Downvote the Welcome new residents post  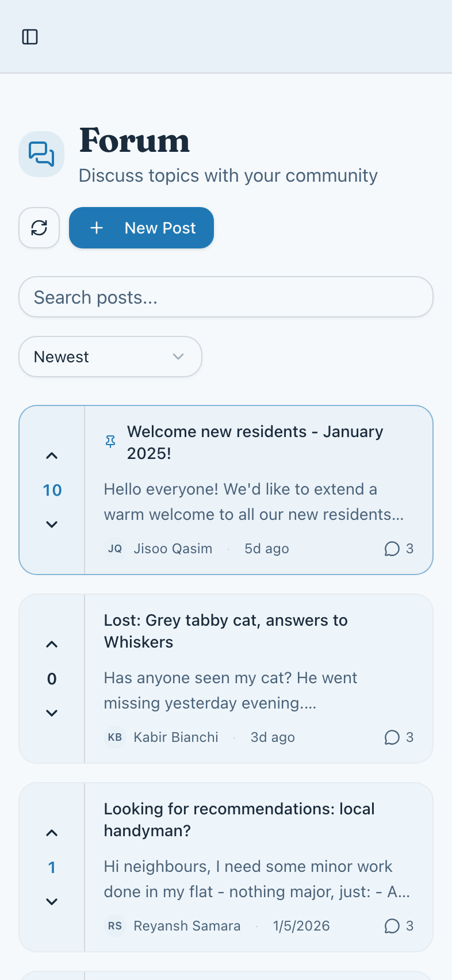click(52, 524)
